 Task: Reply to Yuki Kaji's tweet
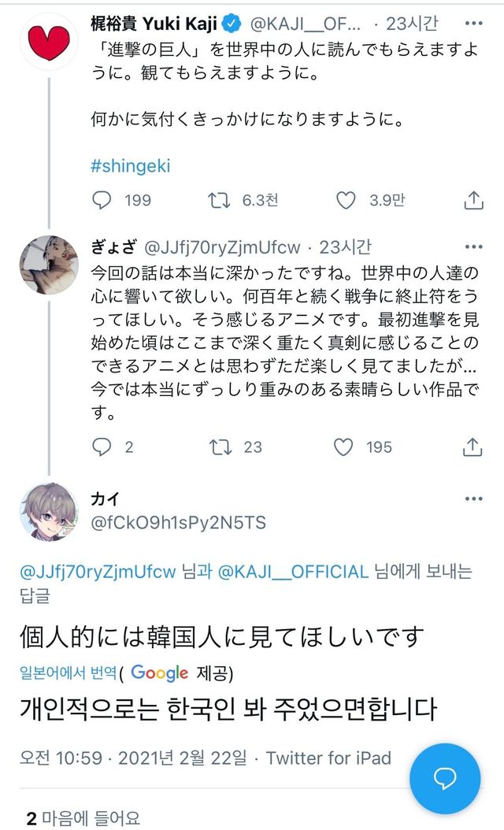point(102,201)
